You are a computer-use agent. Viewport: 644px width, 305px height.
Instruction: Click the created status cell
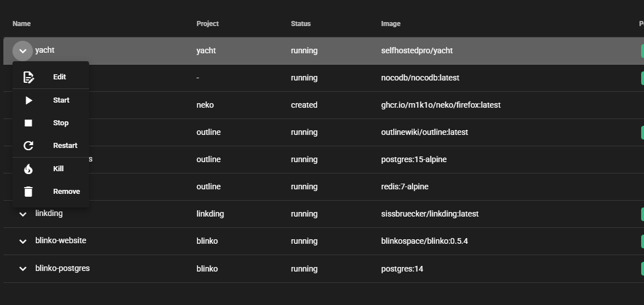point(304,105)
